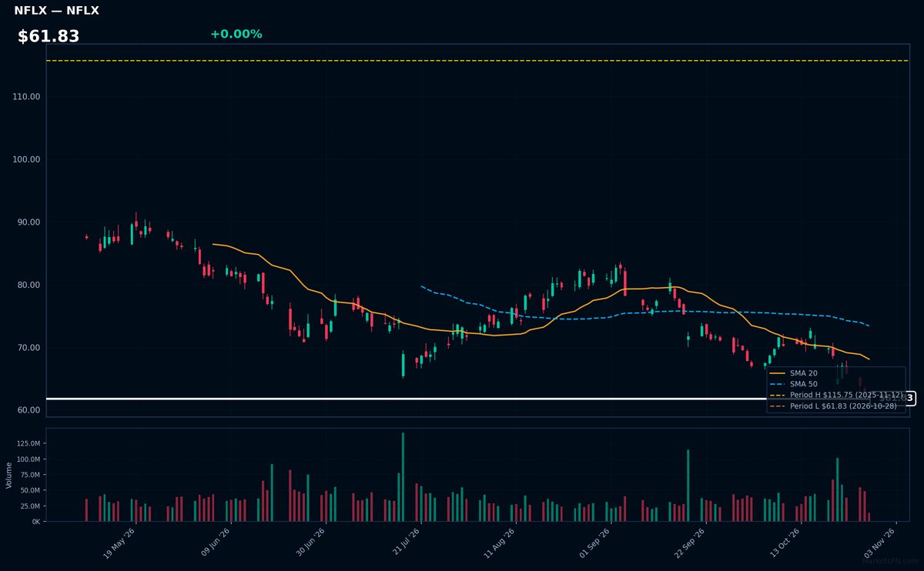Select the SMA 50 legend entry

click(793, 384)
